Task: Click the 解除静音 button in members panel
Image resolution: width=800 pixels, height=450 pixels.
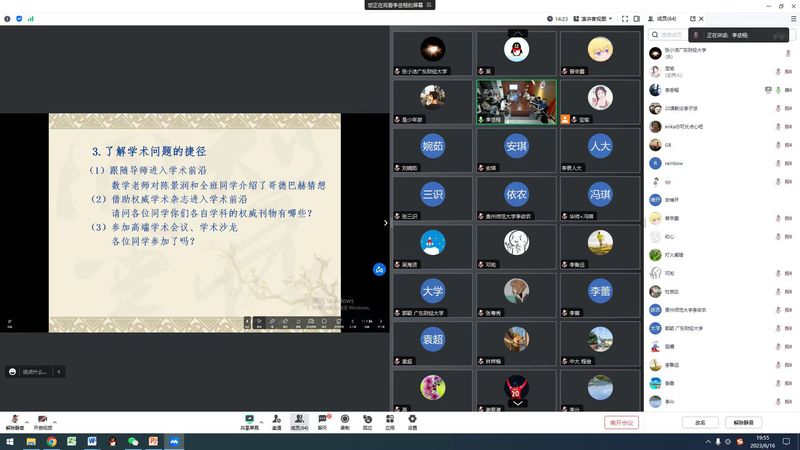Action: (x=744, y=423)
